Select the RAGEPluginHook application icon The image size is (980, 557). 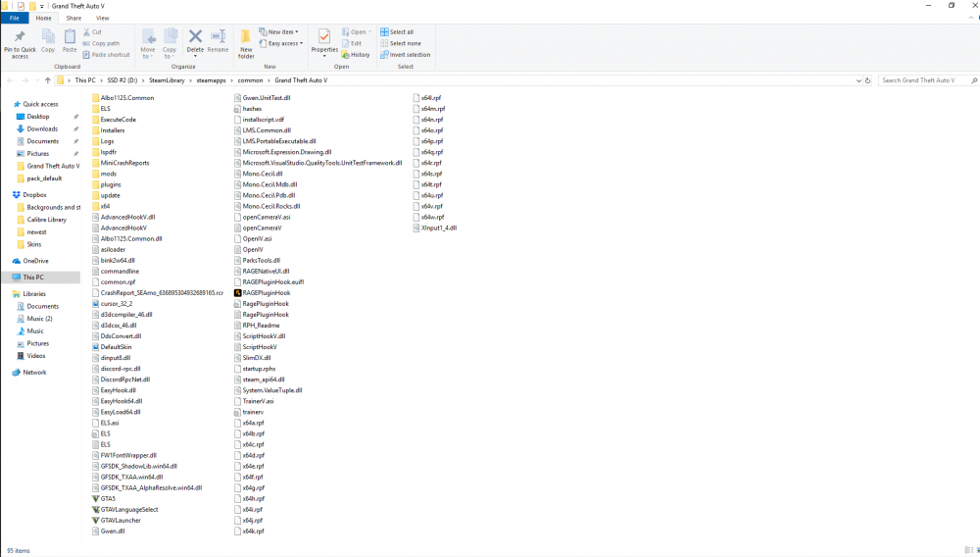(x=237, y=293)
